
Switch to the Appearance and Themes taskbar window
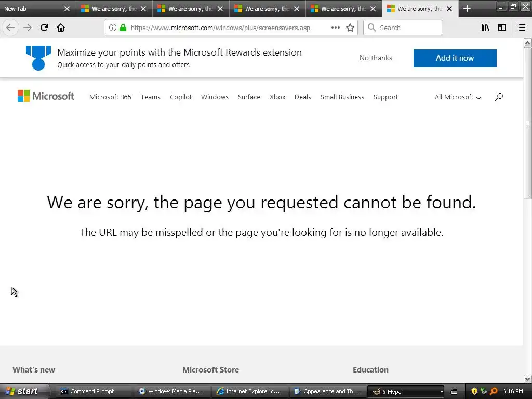[x=327, y=392]
